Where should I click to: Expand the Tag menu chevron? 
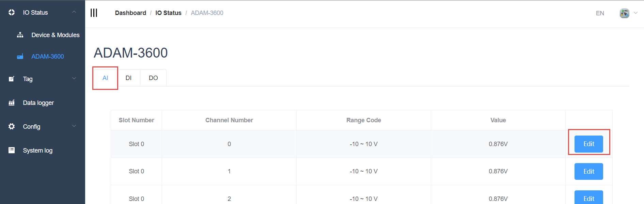click(x=74, y=79)
